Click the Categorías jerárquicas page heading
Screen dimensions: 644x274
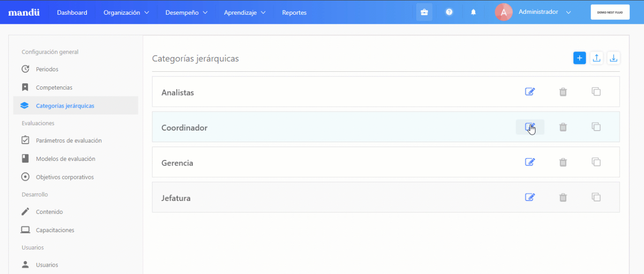point(195,59)
